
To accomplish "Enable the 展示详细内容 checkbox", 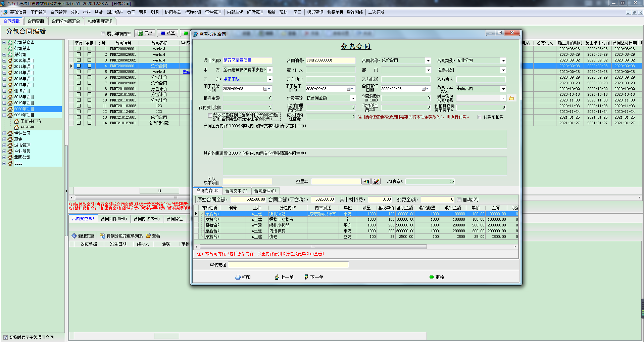I will click(x=103, y=34).
